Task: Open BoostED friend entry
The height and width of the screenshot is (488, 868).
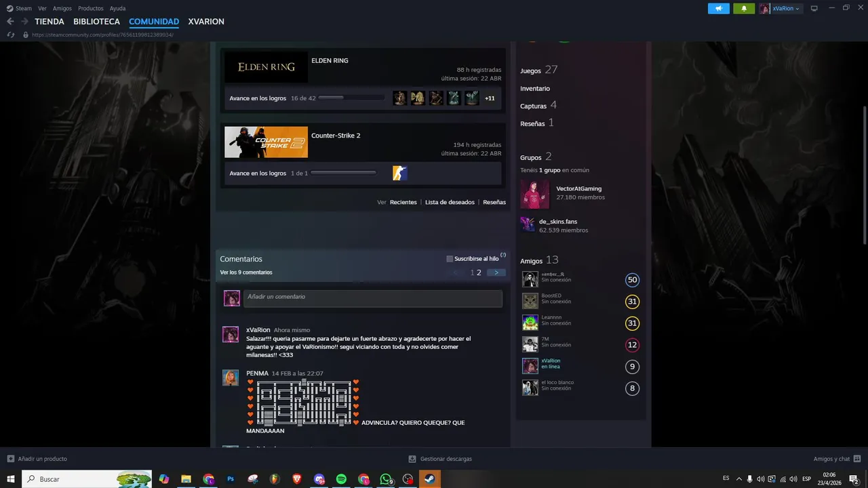Action: 581,301
